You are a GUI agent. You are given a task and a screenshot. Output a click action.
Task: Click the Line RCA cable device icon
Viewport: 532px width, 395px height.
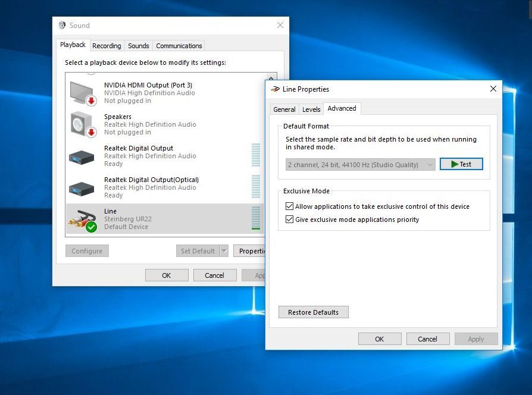83,220
